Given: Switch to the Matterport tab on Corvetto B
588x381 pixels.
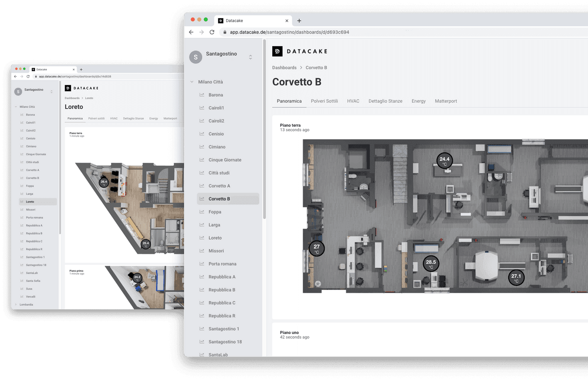Looking at the screenshot, I should (446, 101).
